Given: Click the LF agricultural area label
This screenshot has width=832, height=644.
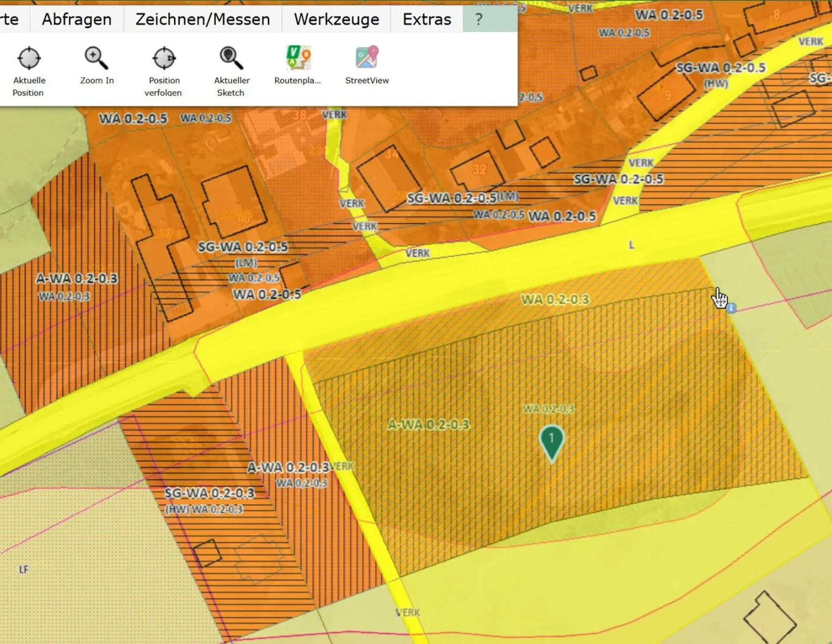Looking at the screenshot, I should pos(24,569).
